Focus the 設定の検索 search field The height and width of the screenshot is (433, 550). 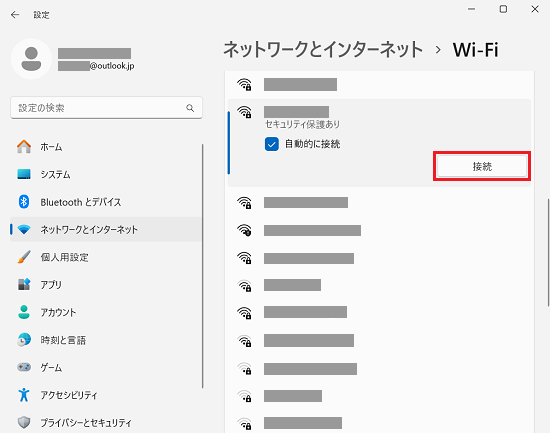coord(106,108)
